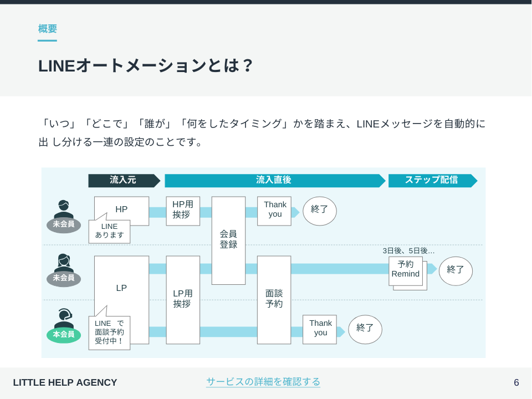Click the LINE あります speech bubble
Screen dimensions: 532x399
coord(109,231)
